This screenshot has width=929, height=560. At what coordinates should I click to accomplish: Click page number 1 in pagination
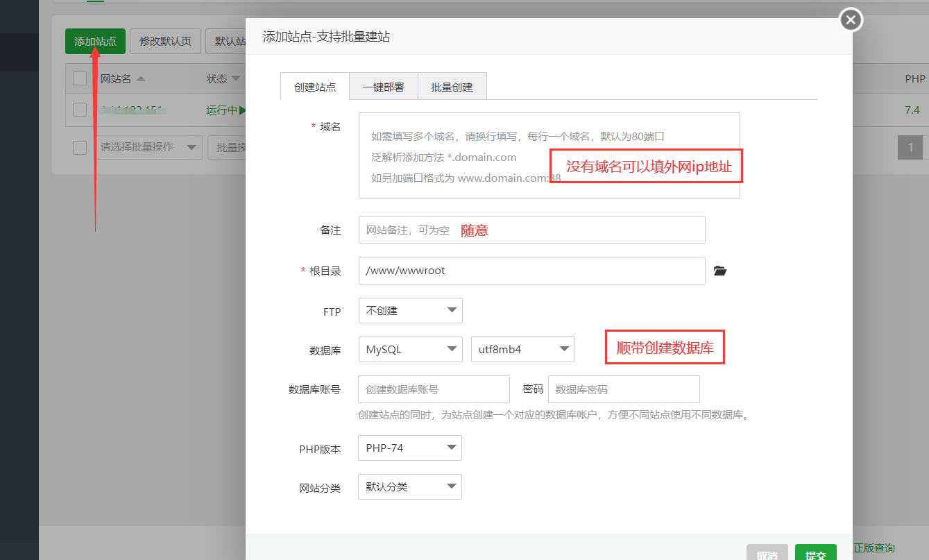pyautogui.click(x=910, y=147)
